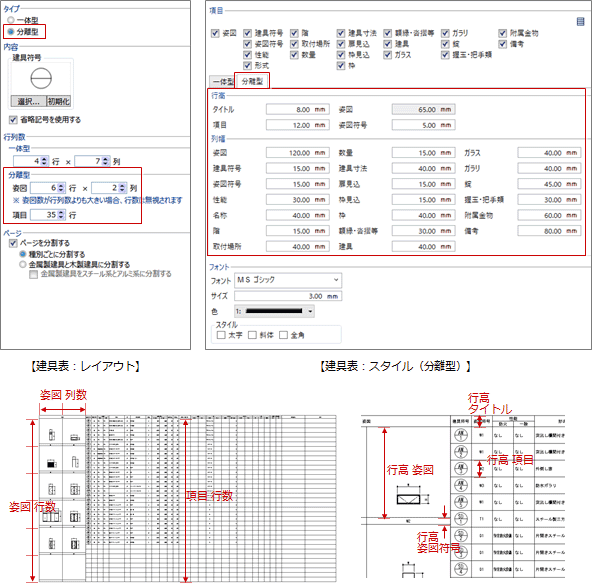Click the list icon at top right of 項目
This screenshot has height=588, width=592.
click(x=580, y=22)
